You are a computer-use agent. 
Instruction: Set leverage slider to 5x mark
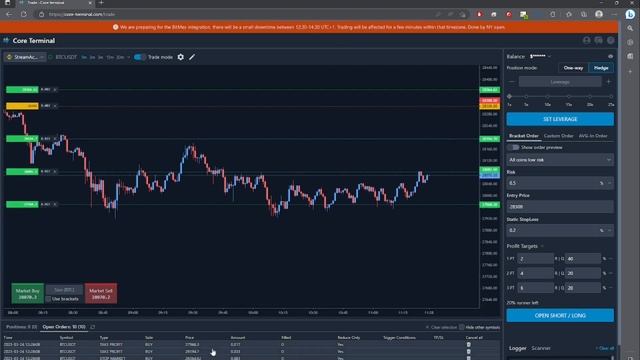coord(526,97)
